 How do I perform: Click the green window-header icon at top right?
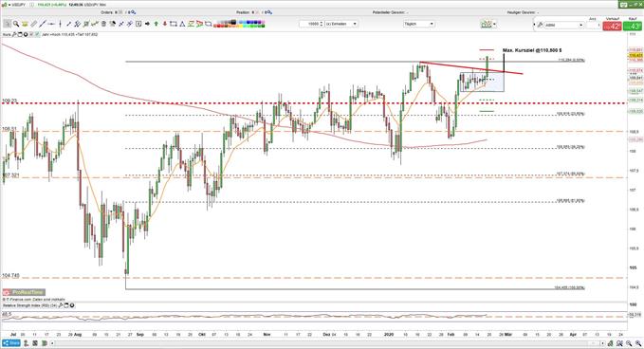623,5
